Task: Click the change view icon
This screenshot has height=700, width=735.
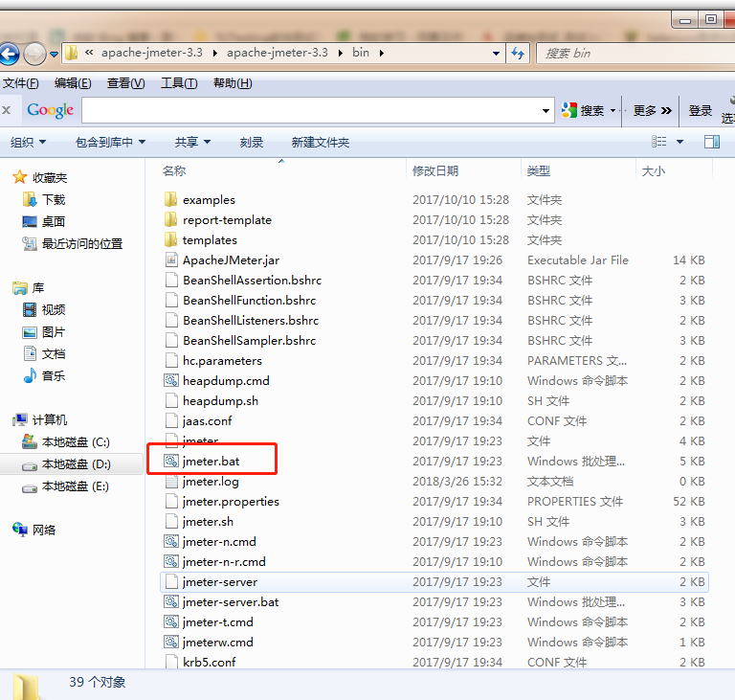Action: pos(659,141)
